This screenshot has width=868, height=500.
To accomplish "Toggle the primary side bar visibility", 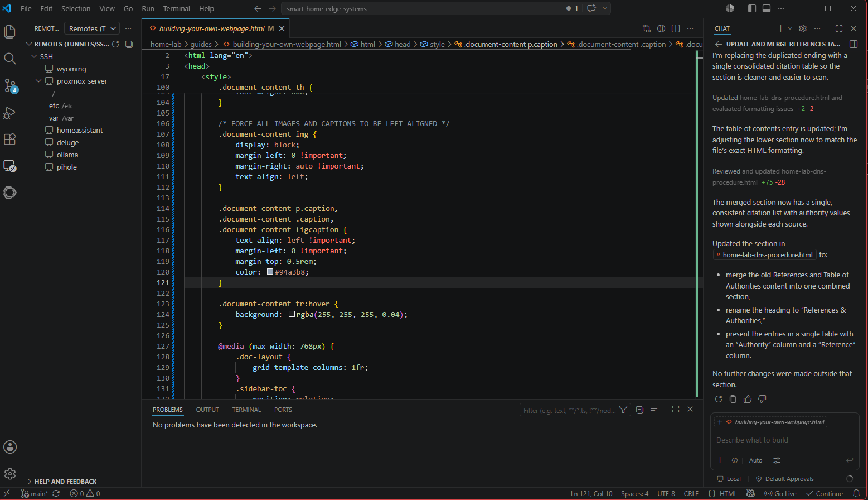I will click(x=752, y=8).
